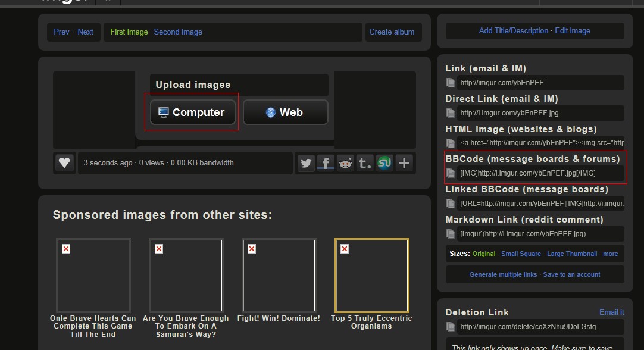Copy the BBCode using its clipboard icon
This screenshot has height=350, width=644.
coord(451,173)
